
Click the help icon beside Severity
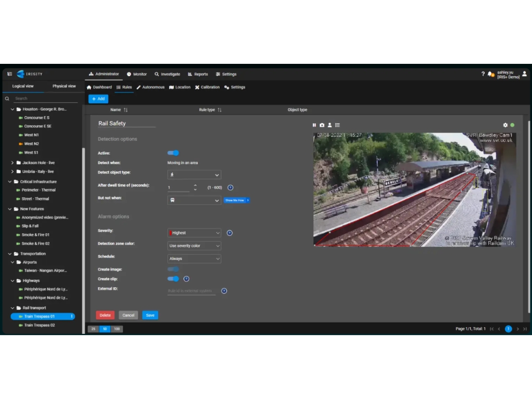coord(230,233)
